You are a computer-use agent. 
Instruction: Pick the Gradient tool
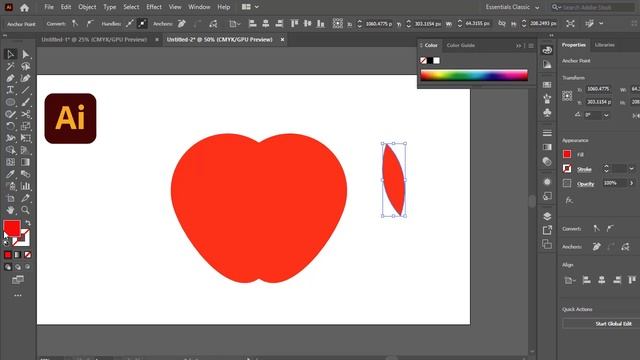tap(25, 162)
